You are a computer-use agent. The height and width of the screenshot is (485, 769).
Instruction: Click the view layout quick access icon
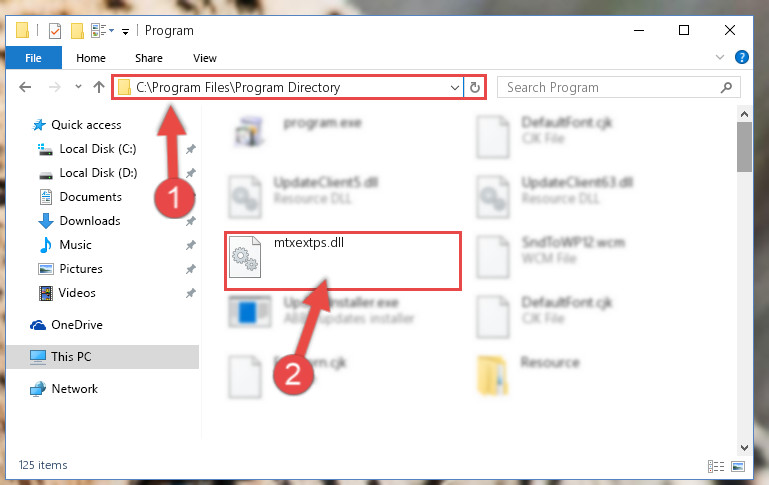(x=103, y=30)
